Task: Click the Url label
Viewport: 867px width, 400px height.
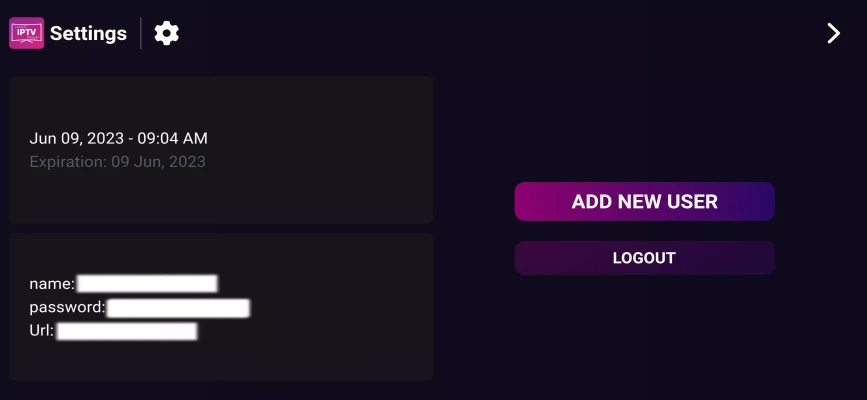Action: click(x=41, y=331)
